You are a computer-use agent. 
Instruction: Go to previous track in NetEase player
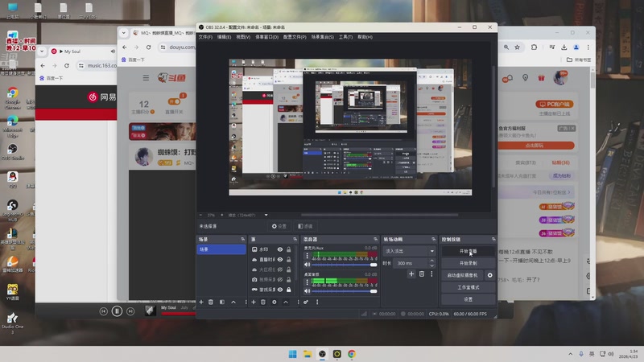104,311
